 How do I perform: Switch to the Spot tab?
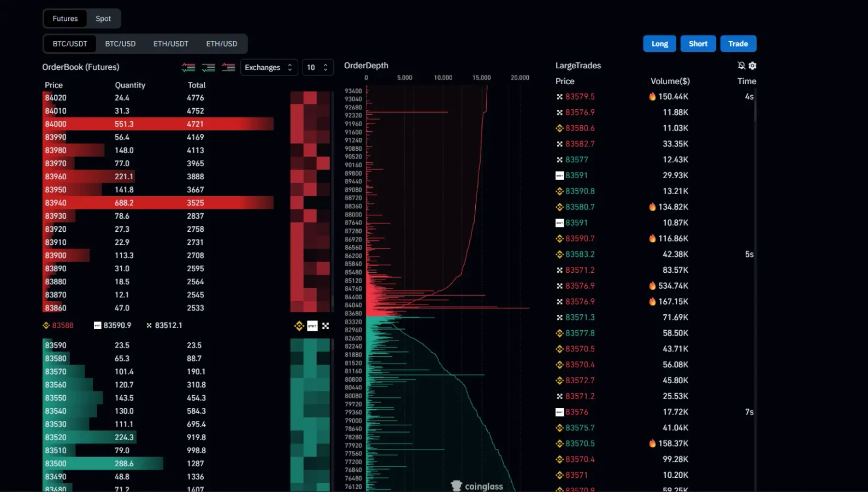[x=103, y=19]
